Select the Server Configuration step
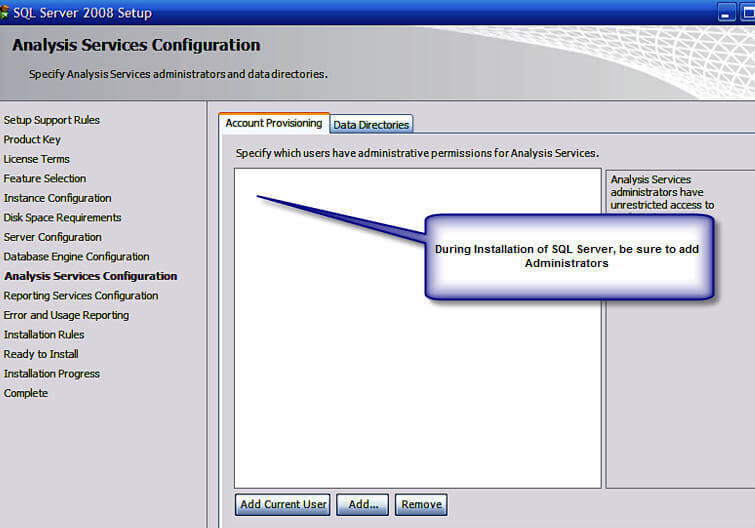The height and width of the screenshot is (528, 755). coord(52,237)
